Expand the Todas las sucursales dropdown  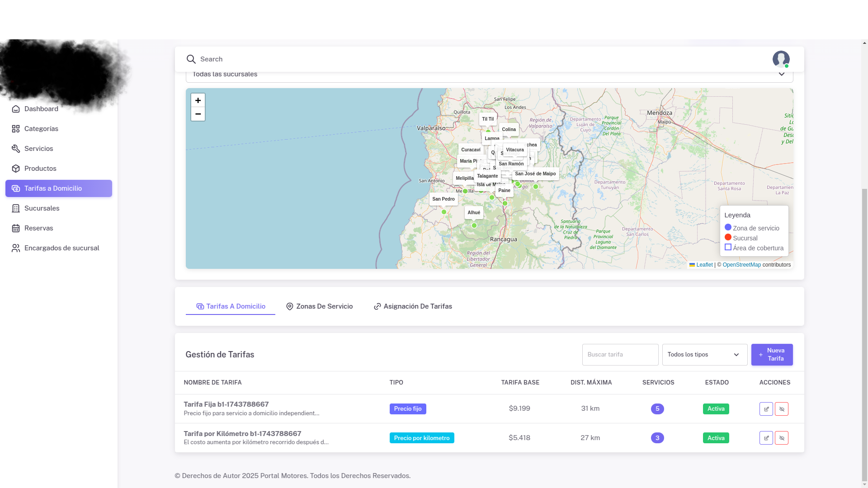(x=489, y=75)
